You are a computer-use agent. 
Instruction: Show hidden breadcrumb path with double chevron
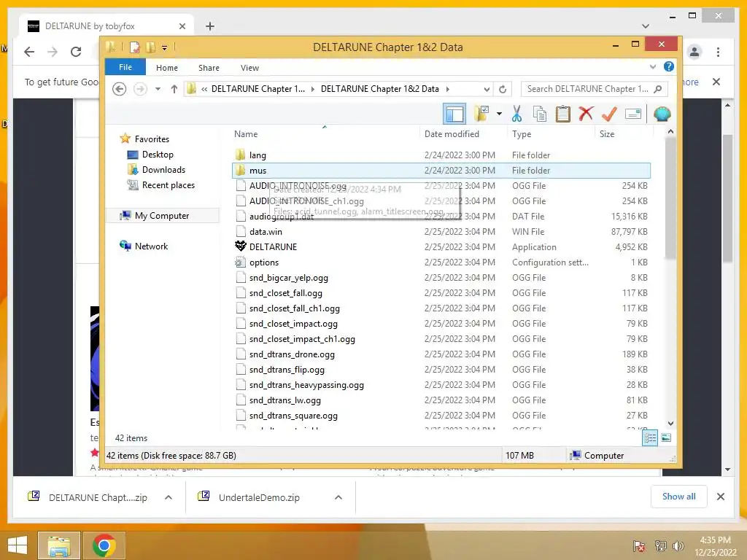(x=204, y=89)
